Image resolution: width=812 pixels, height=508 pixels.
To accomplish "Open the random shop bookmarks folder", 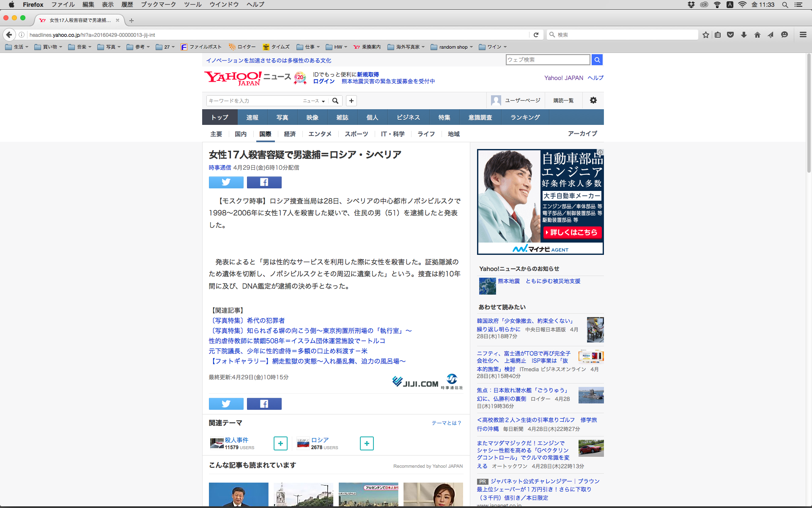I will pos(451,47).
